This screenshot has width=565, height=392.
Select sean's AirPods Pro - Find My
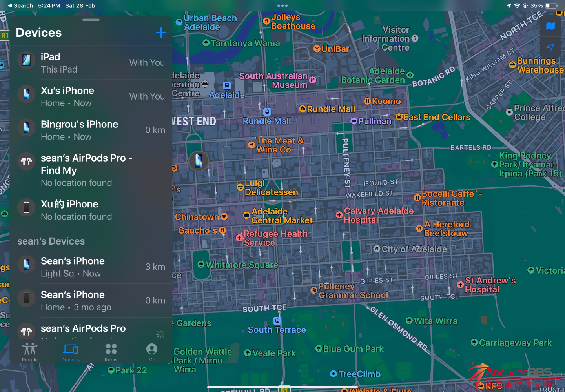coord(91,170)
